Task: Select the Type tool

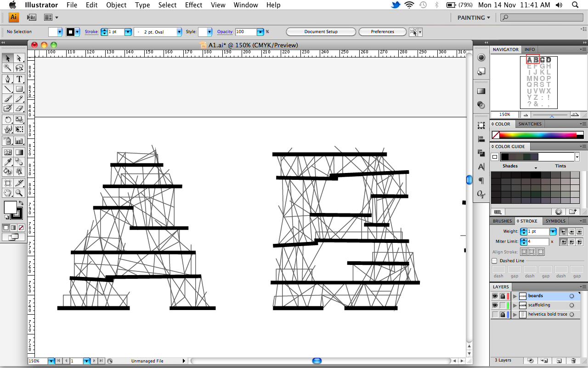Action: tap(19, 79)
